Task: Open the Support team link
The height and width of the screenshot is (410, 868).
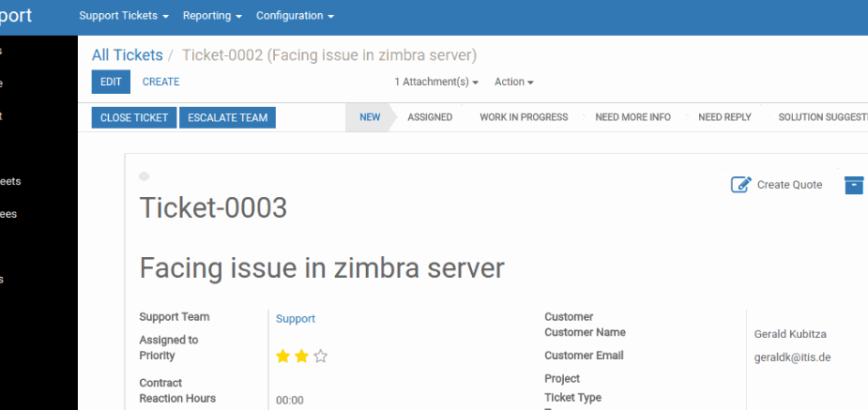Action: tap(296, 319)
